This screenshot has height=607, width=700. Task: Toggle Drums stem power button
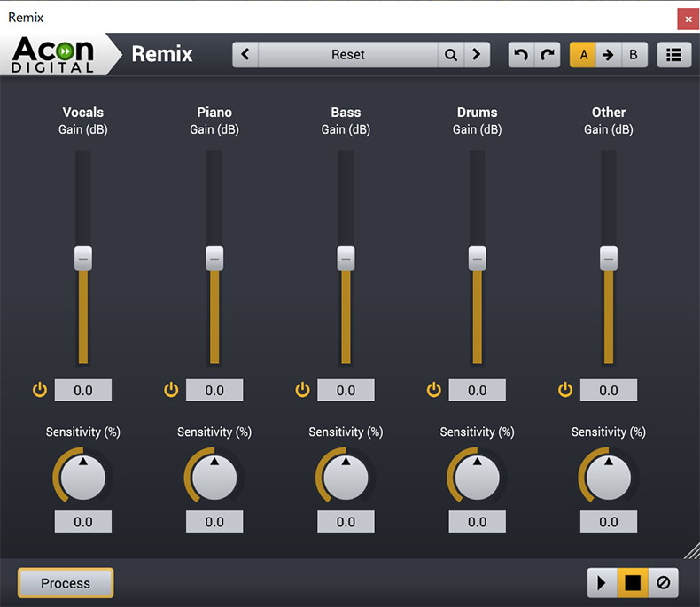coord(434,390)
